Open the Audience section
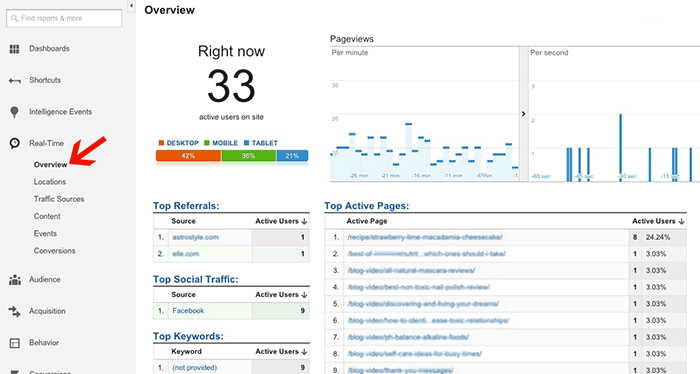700x374 pixels. [x=45, y=280]
